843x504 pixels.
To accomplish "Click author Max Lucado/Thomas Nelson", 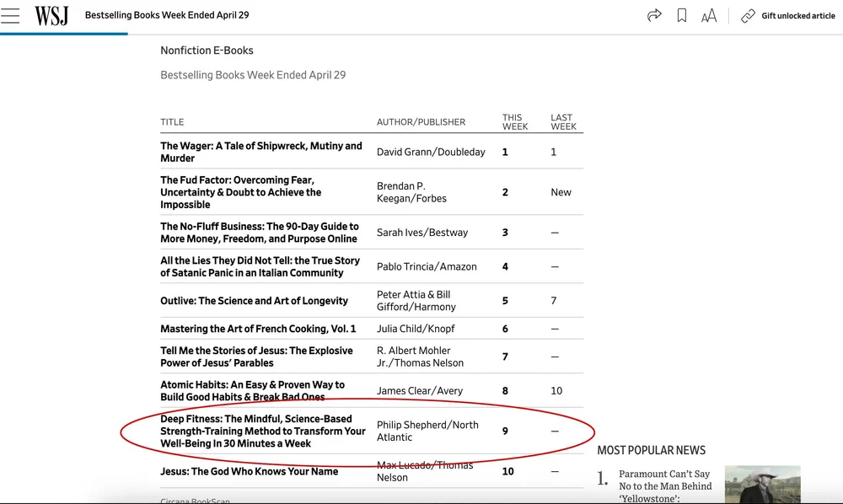I will coord(425,471).
